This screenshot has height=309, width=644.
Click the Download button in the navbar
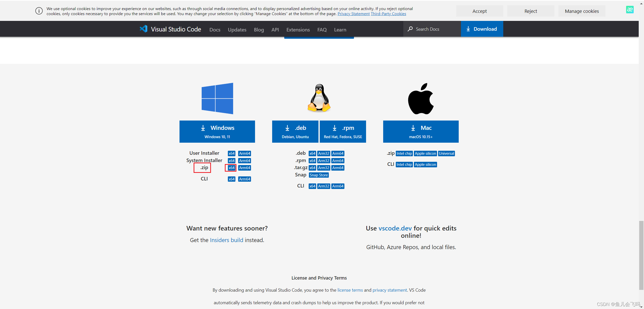(482, 29)
